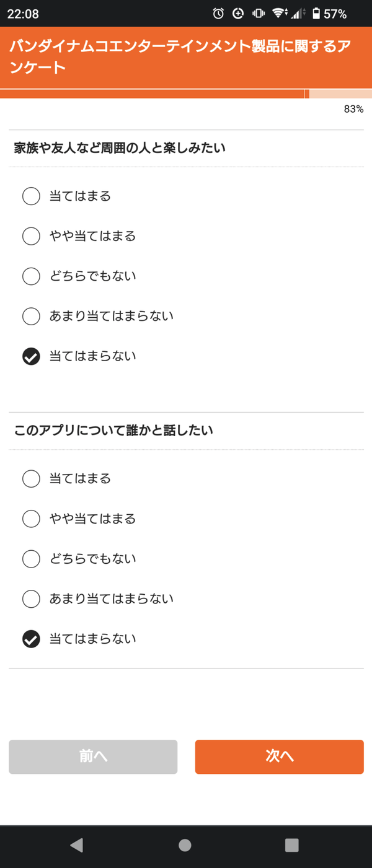Tap the alarm clock status icon

[x=218, y=14]
